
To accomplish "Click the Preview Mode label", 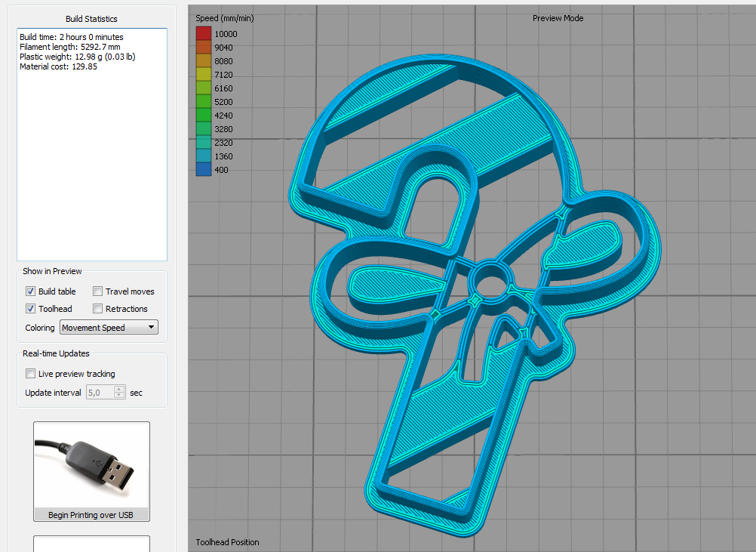I will tap(558, 18).
